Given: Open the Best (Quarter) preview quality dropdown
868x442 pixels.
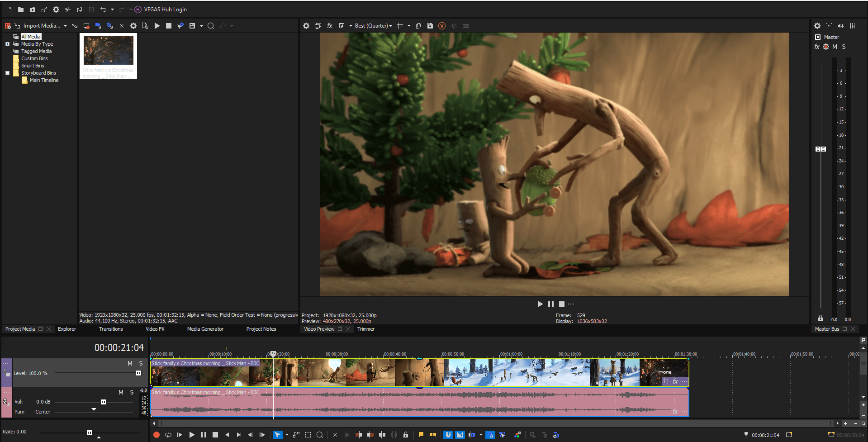Looking at the screenshot, I should (374, 26).
